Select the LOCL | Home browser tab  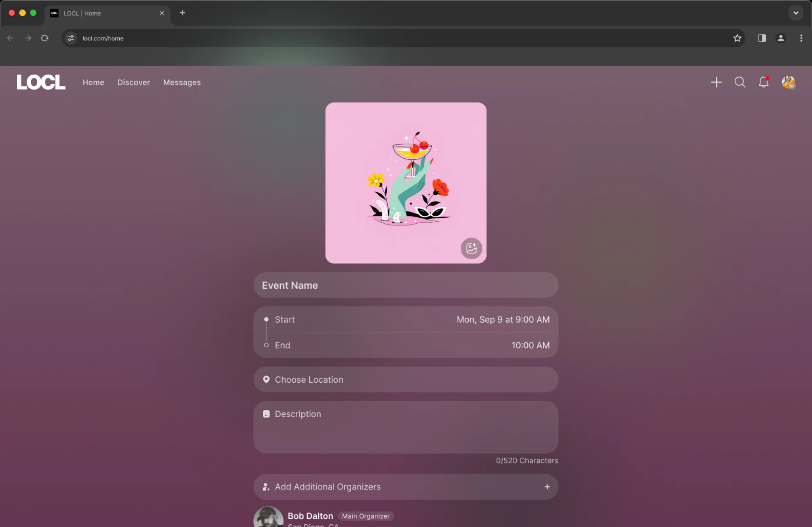click(x=107, y=13)
